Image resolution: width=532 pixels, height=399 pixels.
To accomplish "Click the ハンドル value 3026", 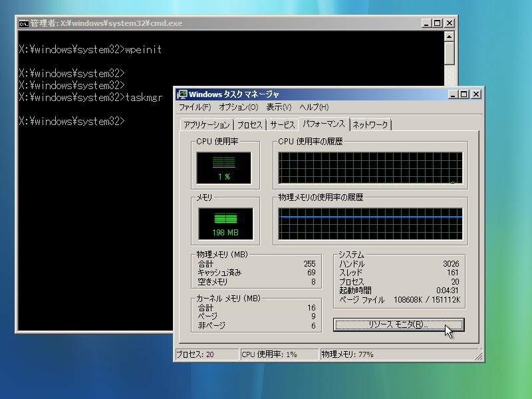I will click(x=451, y=264).
